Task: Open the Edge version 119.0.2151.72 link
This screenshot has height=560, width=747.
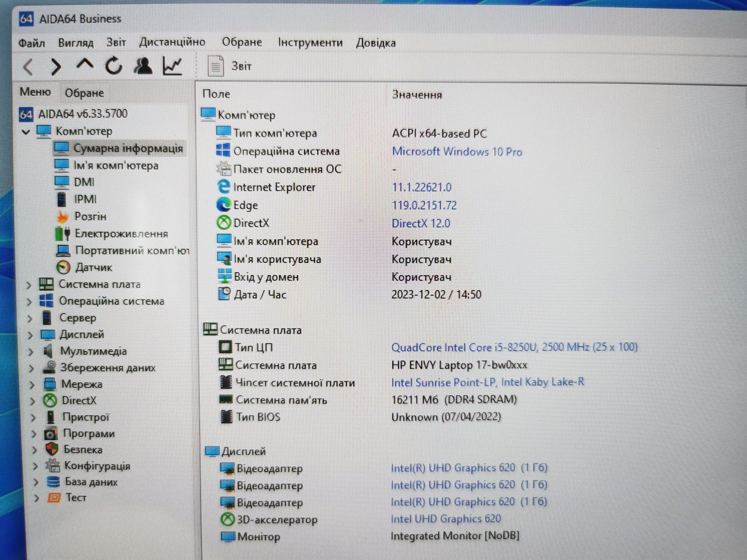Action: point(424,205)
